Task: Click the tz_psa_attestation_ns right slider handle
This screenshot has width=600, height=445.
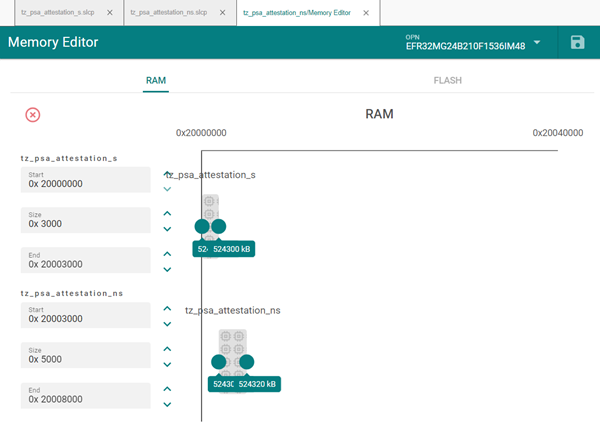Action: [247, 362]
